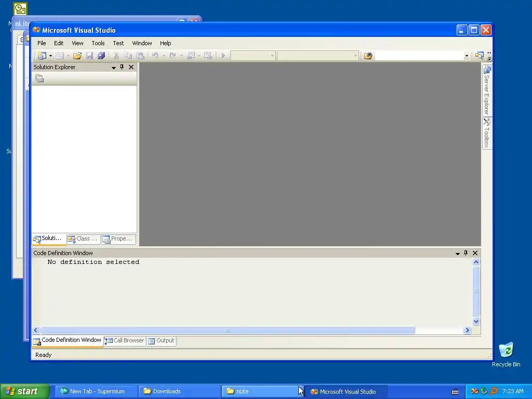Click the Cut scissors icon
Image resolution: width=532 pixels, height=399 pixels.
point(116,56)
